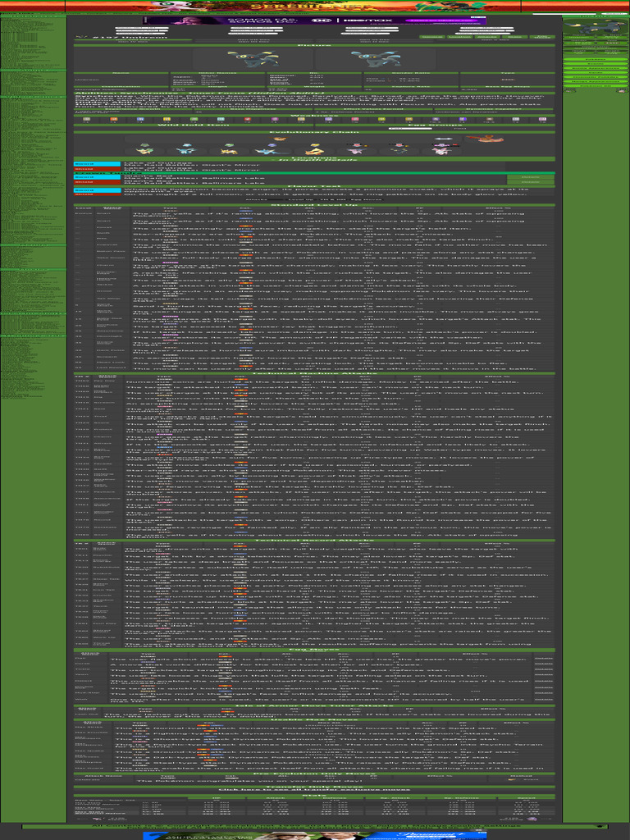Click the Steel type icon in Weakness row
Image resolution: width=630 pixels, height=840 pixels.
coord(515,119)
